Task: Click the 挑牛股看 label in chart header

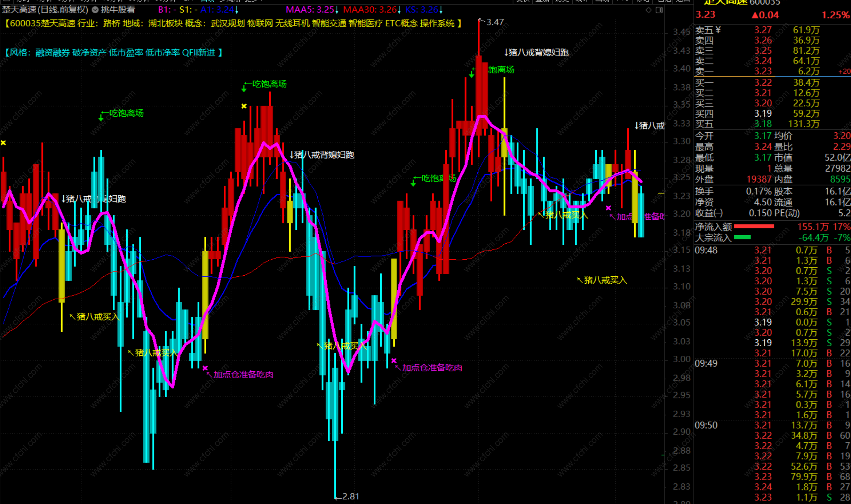Action: coord(118,10)
